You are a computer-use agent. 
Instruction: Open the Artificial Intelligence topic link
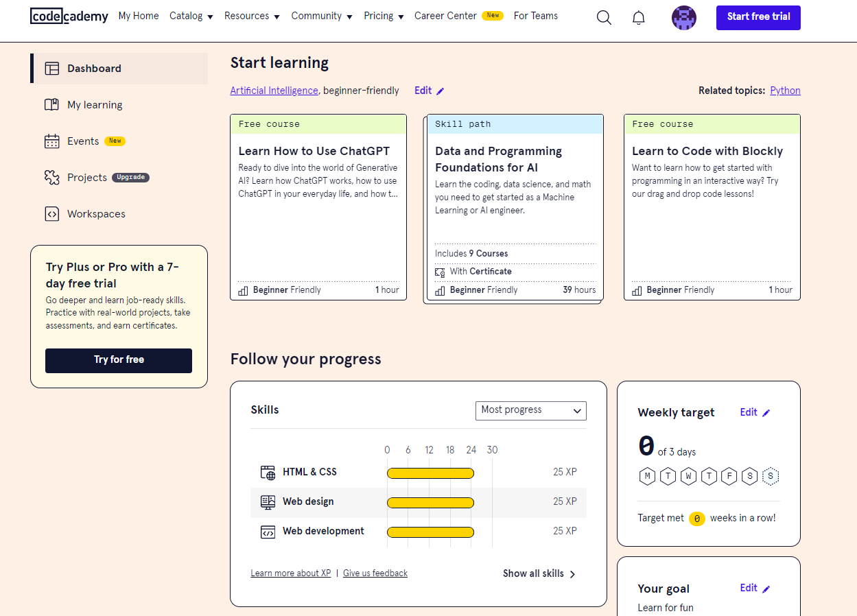(274, 91)
